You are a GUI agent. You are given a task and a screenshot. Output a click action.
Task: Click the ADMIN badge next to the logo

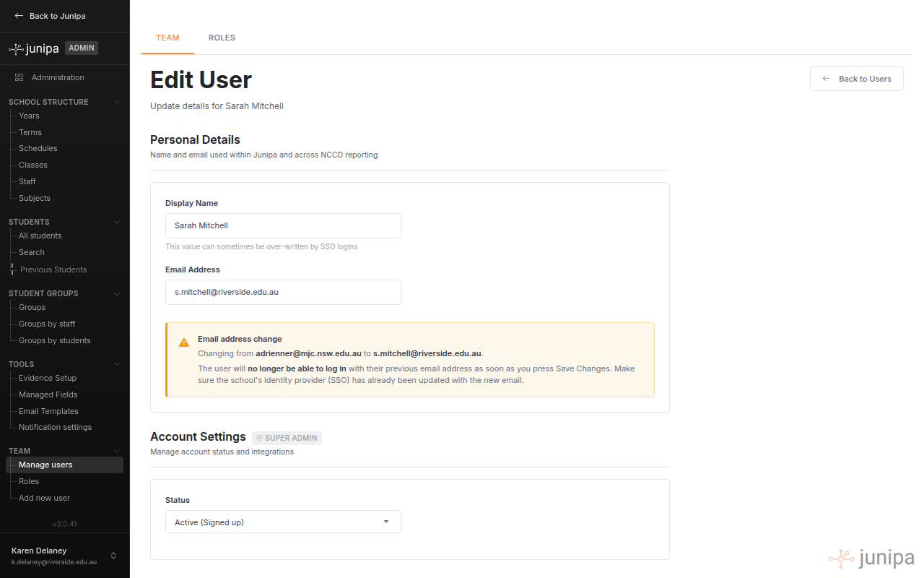coord(81,48)
